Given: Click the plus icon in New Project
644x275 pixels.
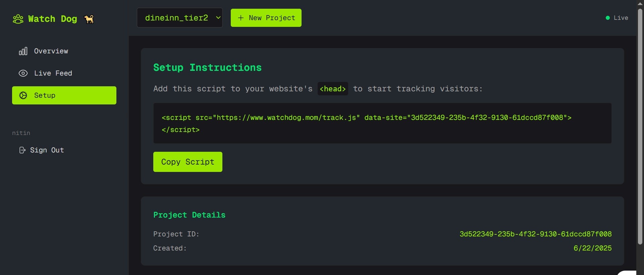Looking at the screenshot, I should [240, 18].
